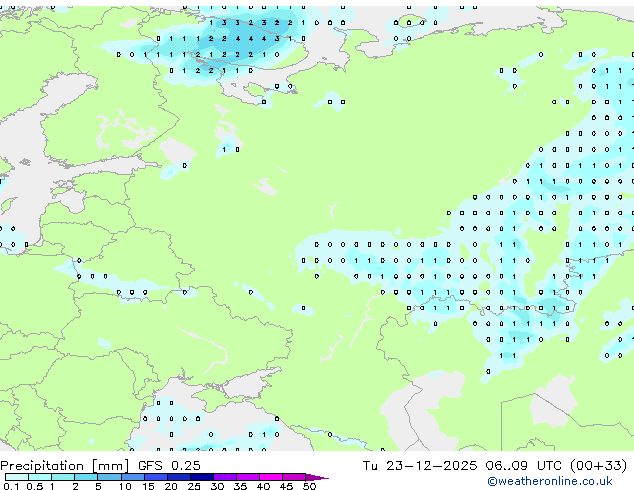Select the 45–50 mm magenta legend swatch

click(x=294, y=477)
